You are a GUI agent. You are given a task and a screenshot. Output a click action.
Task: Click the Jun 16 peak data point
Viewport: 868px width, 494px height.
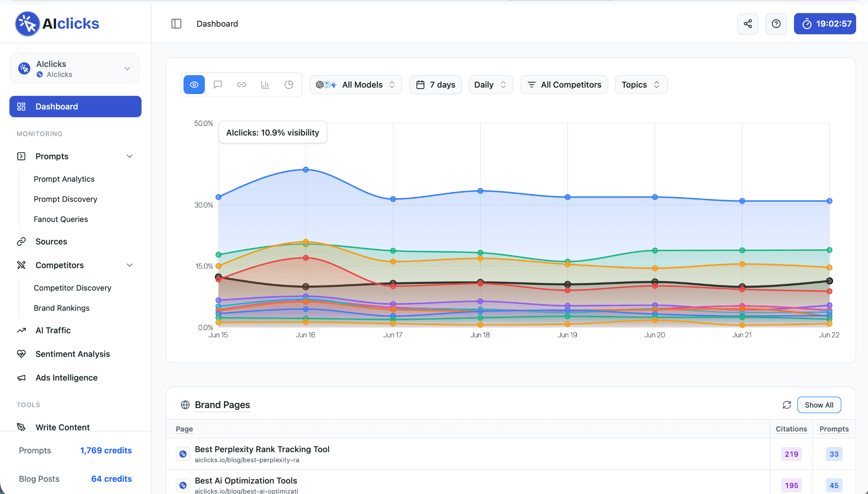306,169
